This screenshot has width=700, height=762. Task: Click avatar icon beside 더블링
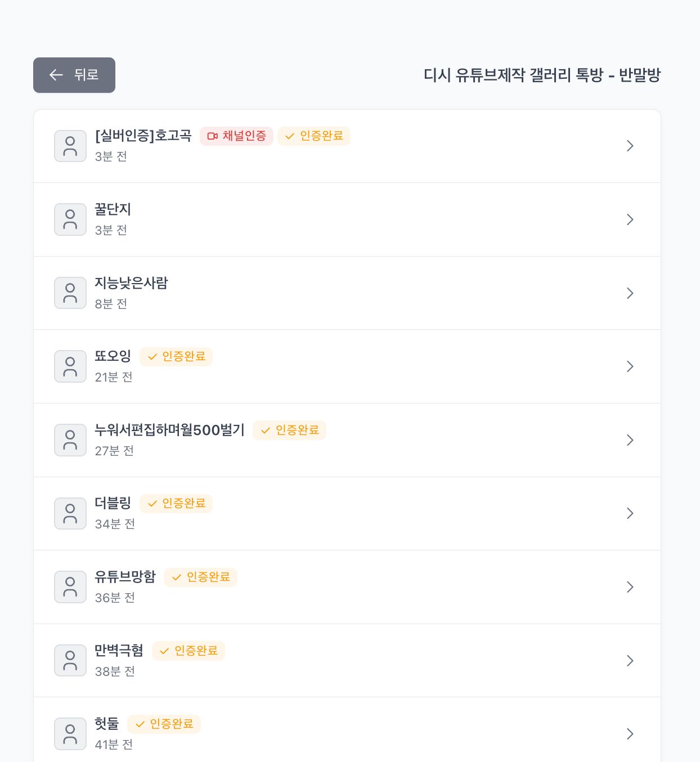(x=70, y=513)
